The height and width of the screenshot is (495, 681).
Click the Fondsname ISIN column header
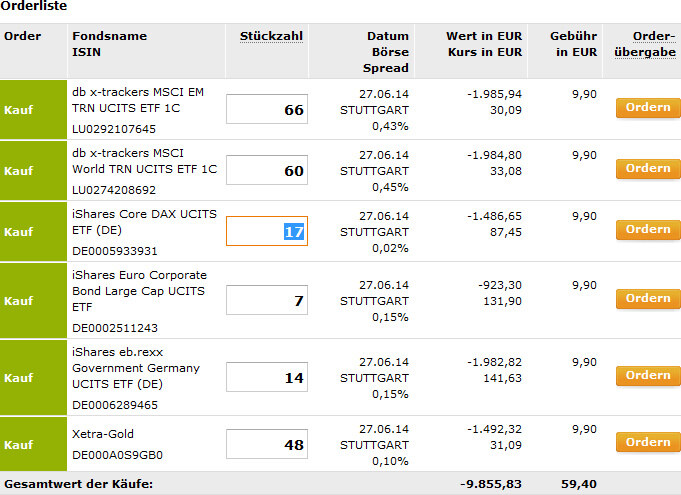click(x=109, y=43)
